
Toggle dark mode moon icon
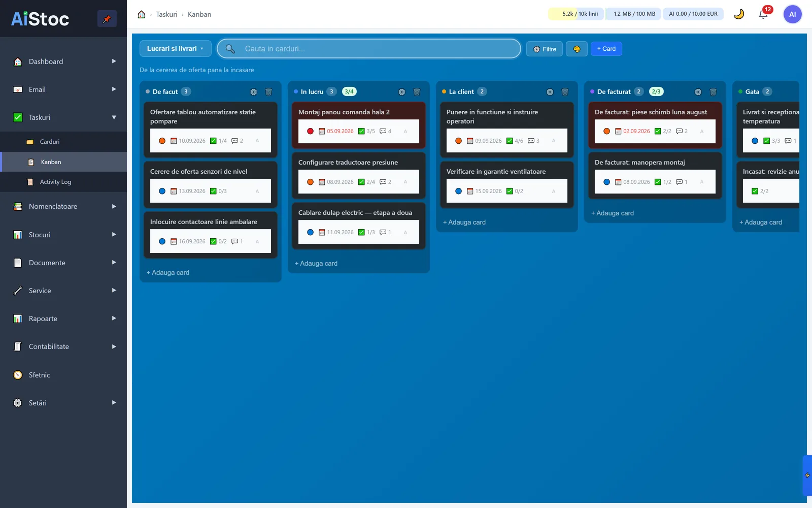point(739,14)
